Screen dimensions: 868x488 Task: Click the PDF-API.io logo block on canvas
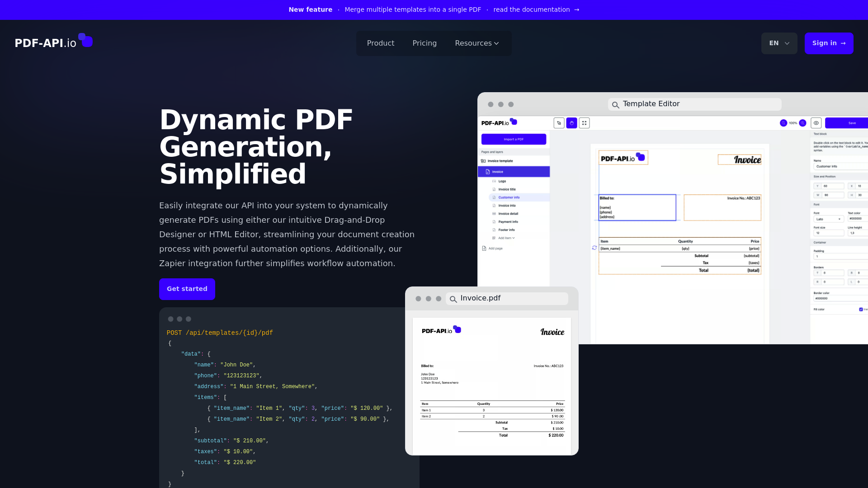coord(623,158)
